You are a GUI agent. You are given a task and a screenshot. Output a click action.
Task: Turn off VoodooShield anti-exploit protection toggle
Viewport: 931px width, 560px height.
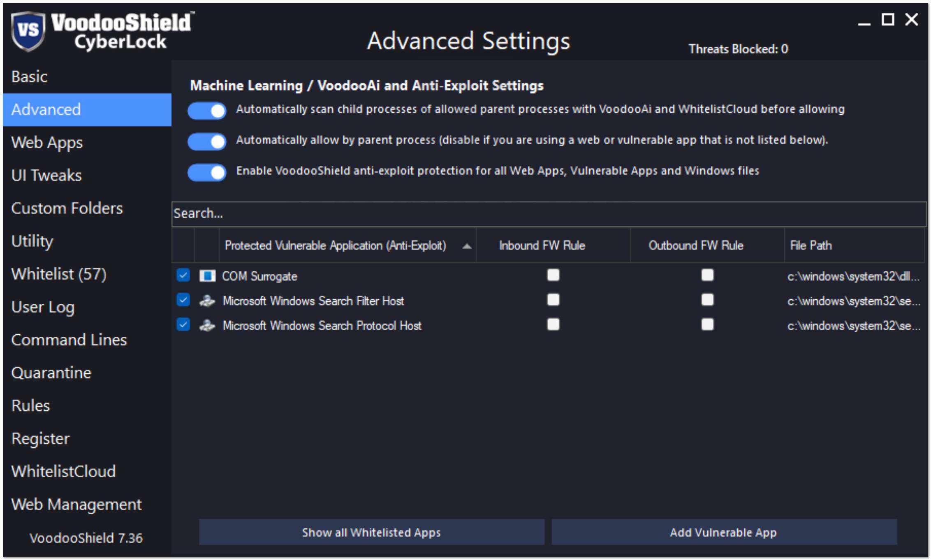(x=207, y=172)
